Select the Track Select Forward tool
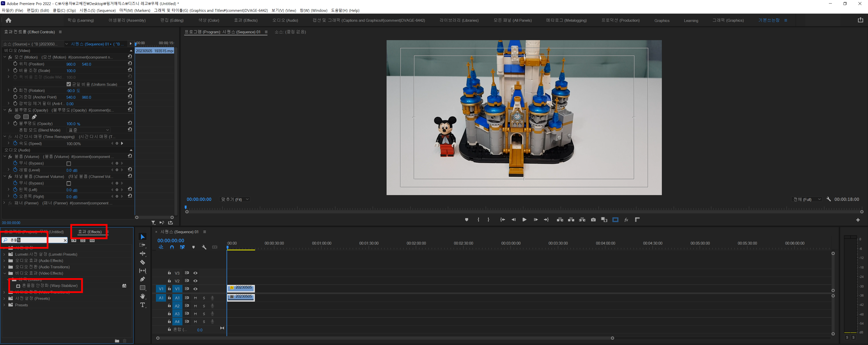Viewport: 868px width, 345px height. [x=143, y=245]
